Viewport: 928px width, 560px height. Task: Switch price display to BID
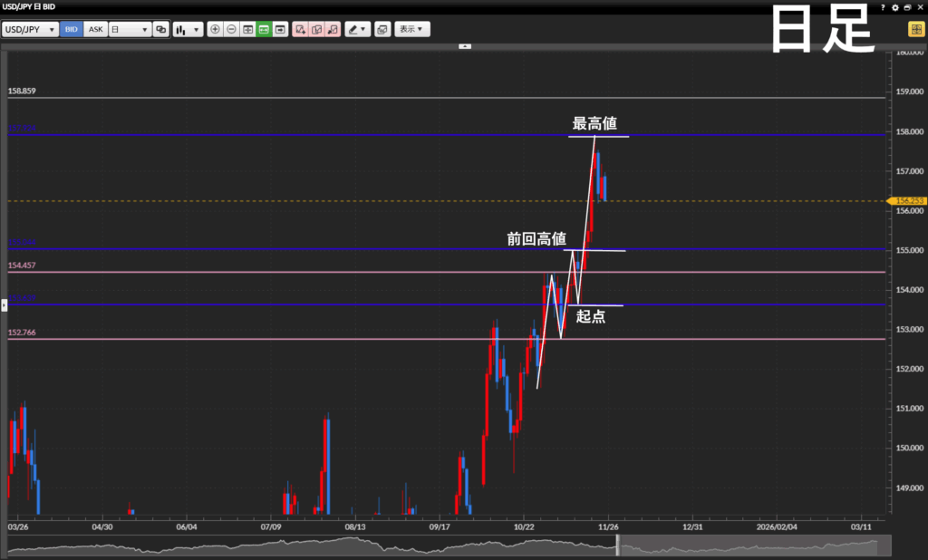(71, 29)
